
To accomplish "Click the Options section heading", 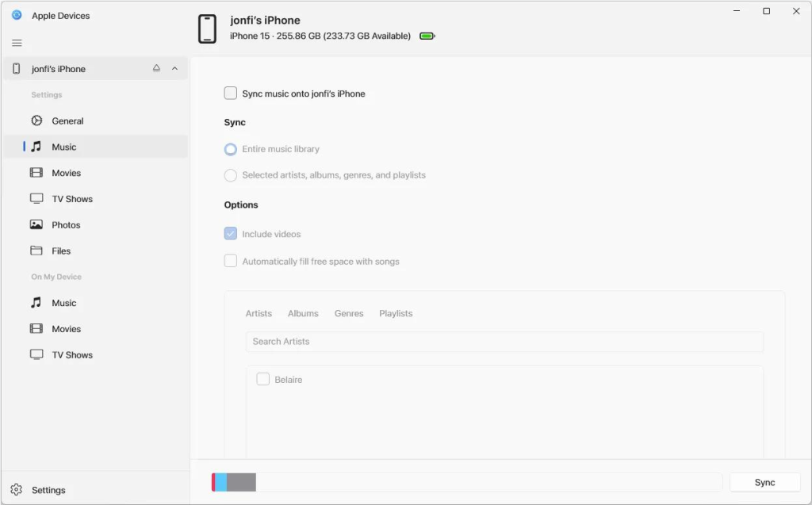I will tap(241, 205).
